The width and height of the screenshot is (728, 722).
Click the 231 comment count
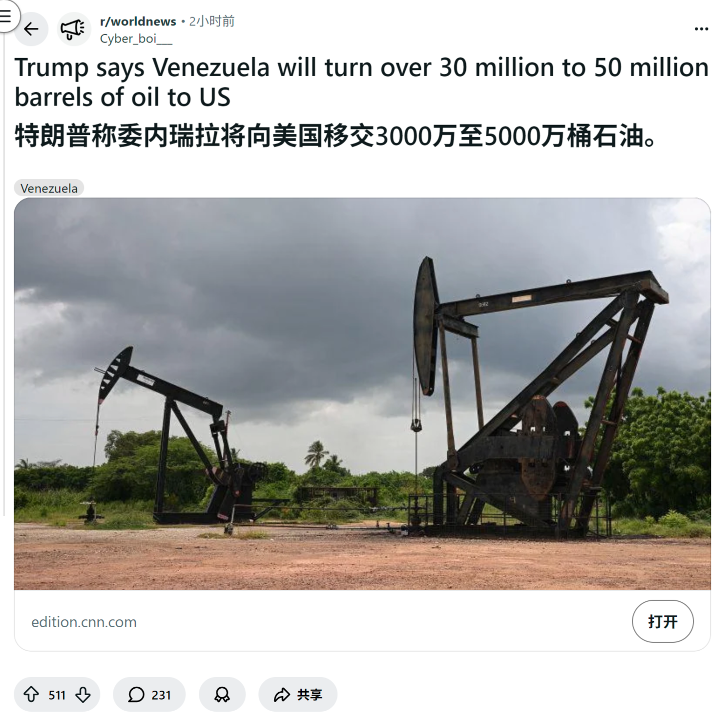(x=161, y=695)
